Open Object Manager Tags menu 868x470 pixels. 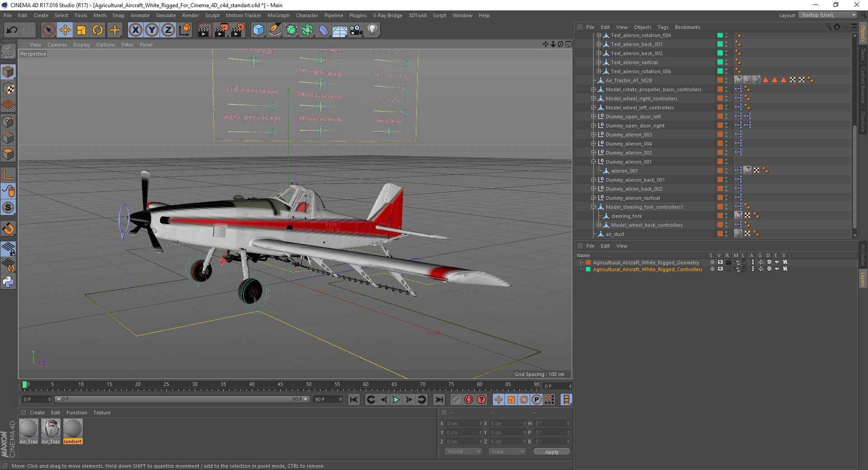pyautogui.click(x=663, y=27)
